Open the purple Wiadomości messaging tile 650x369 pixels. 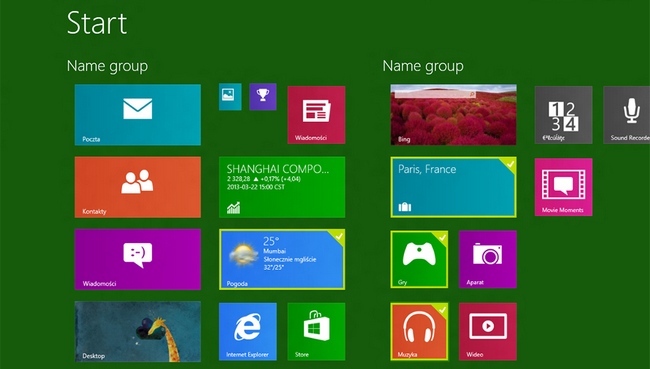(x=138, y=259)
